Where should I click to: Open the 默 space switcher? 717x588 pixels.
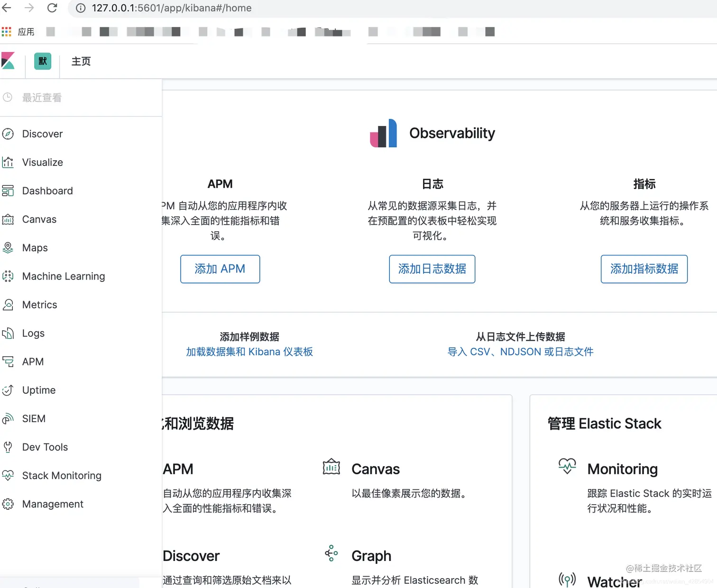pyautogui.click(x=42, y=61)
